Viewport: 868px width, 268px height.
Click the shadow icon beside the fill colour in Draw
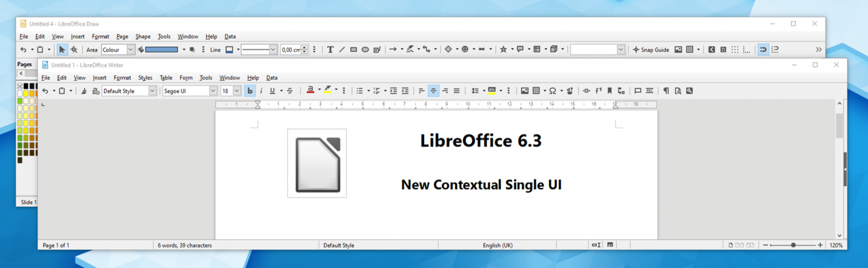192,49
